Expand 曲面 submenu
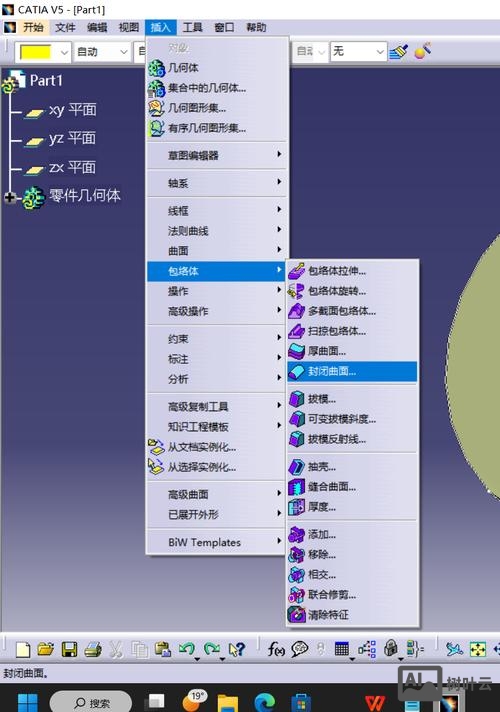Image resolution: width=500 pixels, height=712 pixels. [217, 251]
